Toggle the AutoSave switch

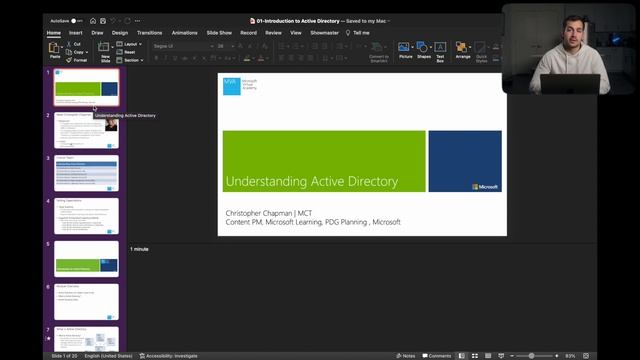tap(76, 21)
